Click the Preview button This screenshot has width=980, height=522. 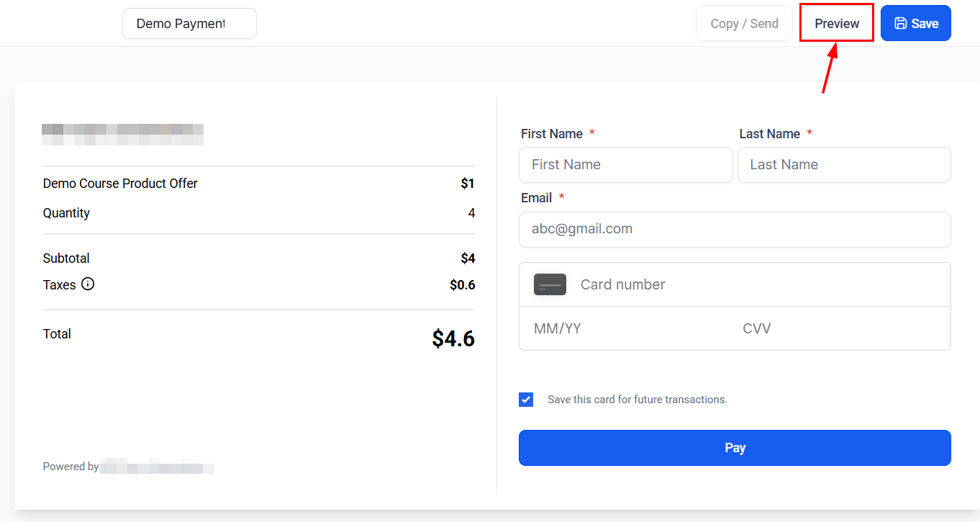pos(837,24)
